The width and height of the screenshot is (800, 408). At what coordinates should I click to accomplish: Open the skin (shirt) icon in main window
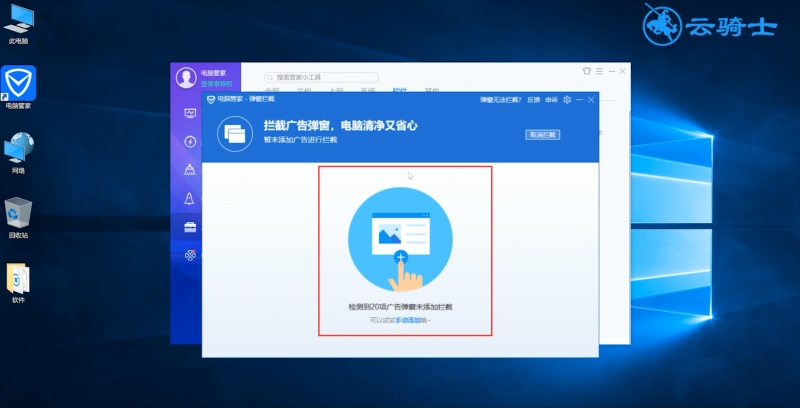point(587,71)
